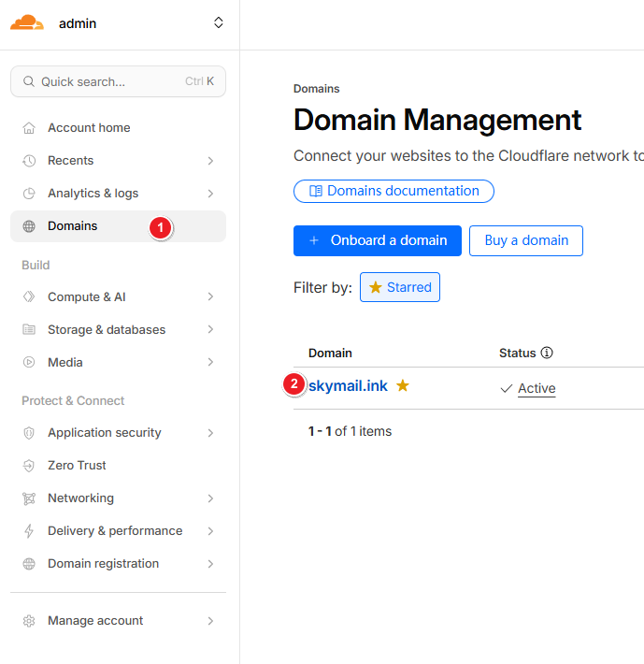The width and height of the screenshot is (644, 664).
Task: Toggle the Starred filter
Action: 400,287
